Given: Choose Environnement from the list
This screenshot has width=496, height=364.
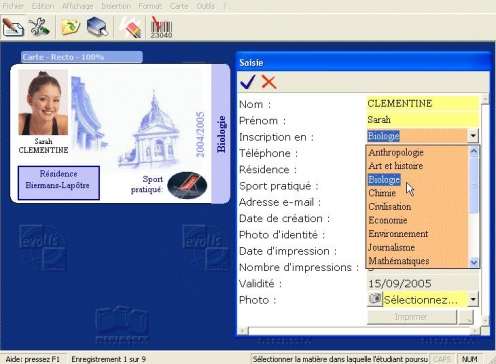Looking at the screenshot, I should pyautogui.click(x=398, y=234).
